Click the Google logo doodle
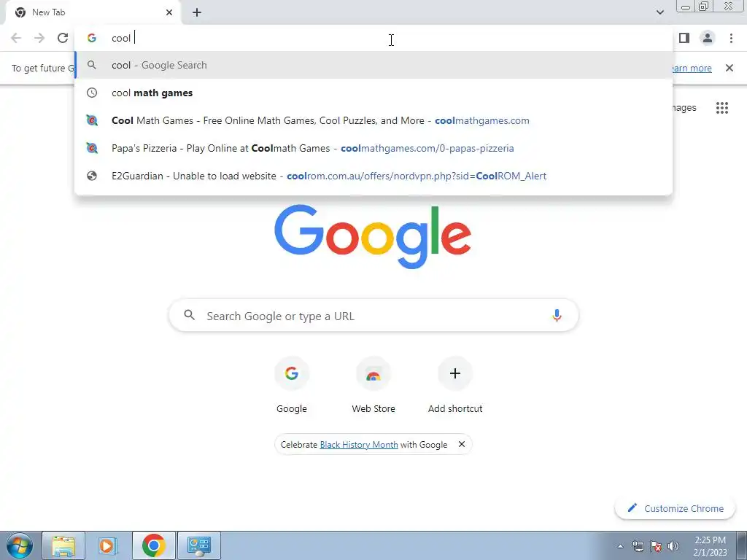 (x=373, y=237)
